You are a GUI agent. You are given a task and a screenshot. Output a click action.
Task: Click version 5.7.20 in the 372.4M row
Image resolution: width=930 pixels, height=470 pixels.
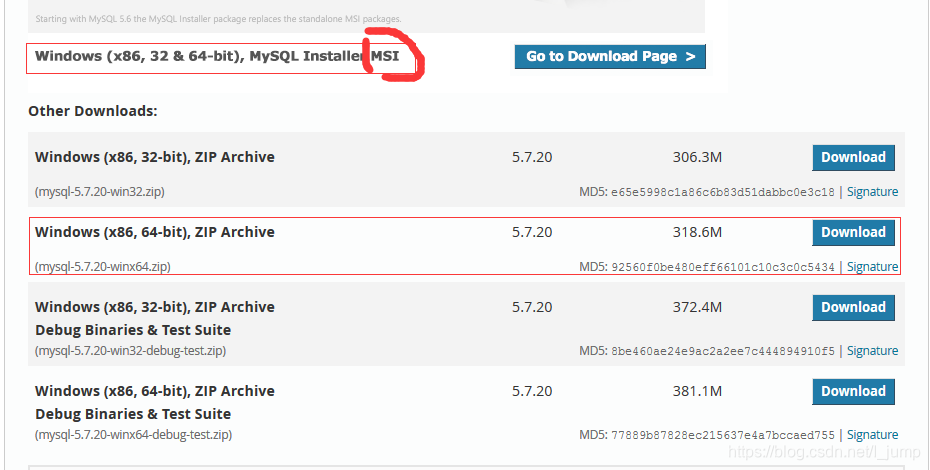pos(532,307)
